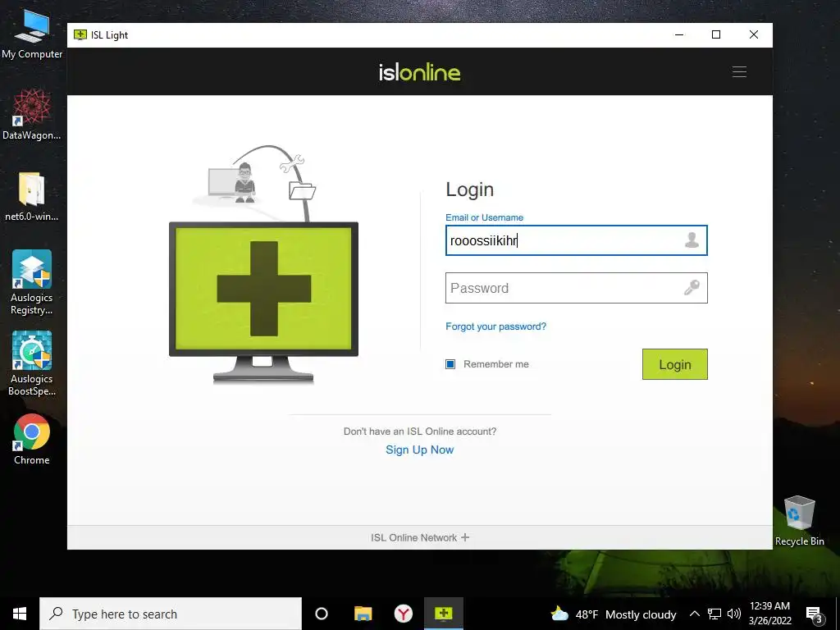
Task: Click the islonline logo in header
Action: click(x=419, y=72)
